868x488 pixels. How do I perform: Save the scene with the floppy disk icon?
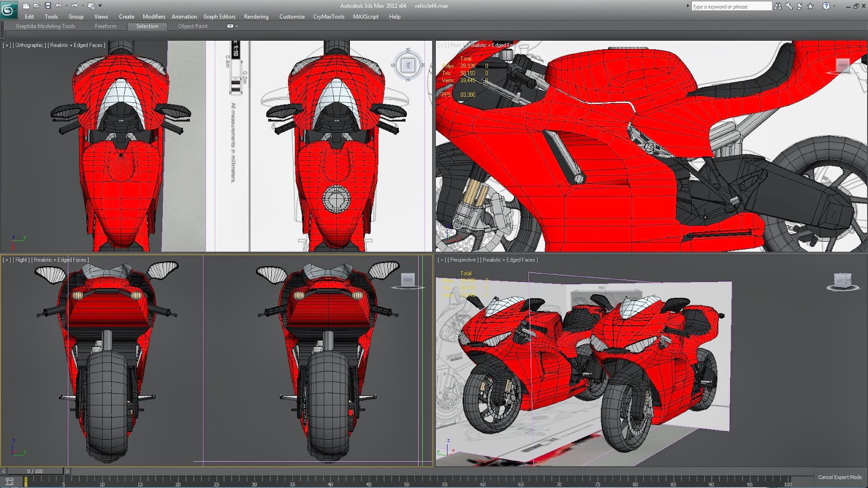[48, 6]
